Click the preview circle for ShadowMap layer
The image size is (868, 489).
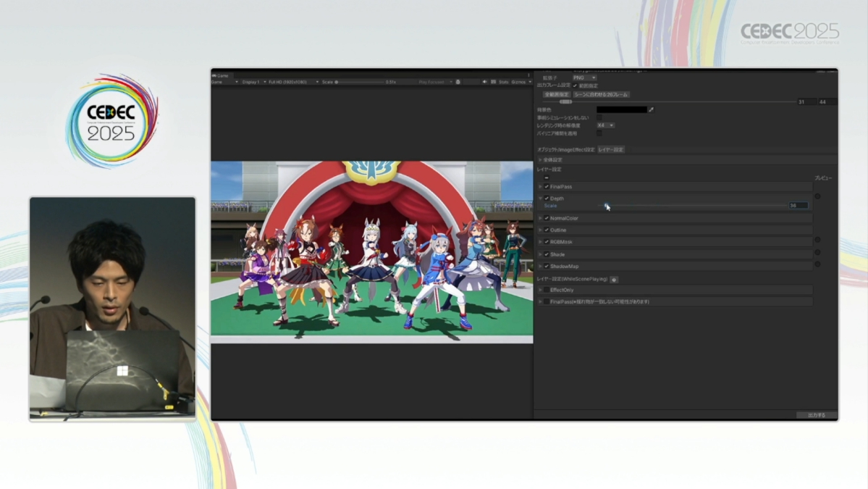(x=817, y=264)
